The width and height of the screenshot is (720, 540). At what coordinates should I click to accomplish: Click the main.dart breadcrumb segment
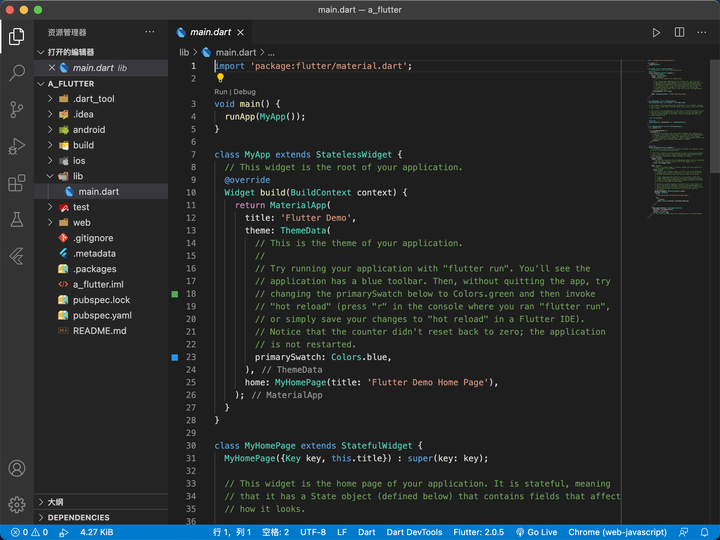point(236,52)
